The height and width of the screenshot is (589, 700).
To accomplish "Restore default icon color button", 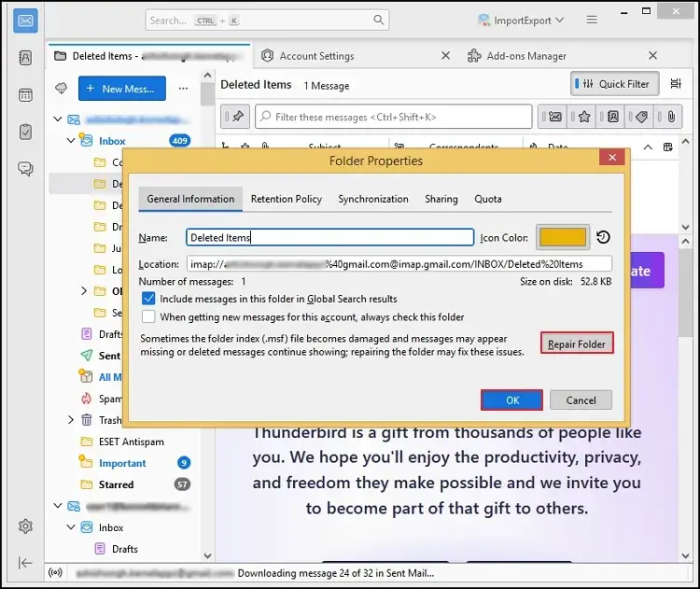I will (603, 237).
